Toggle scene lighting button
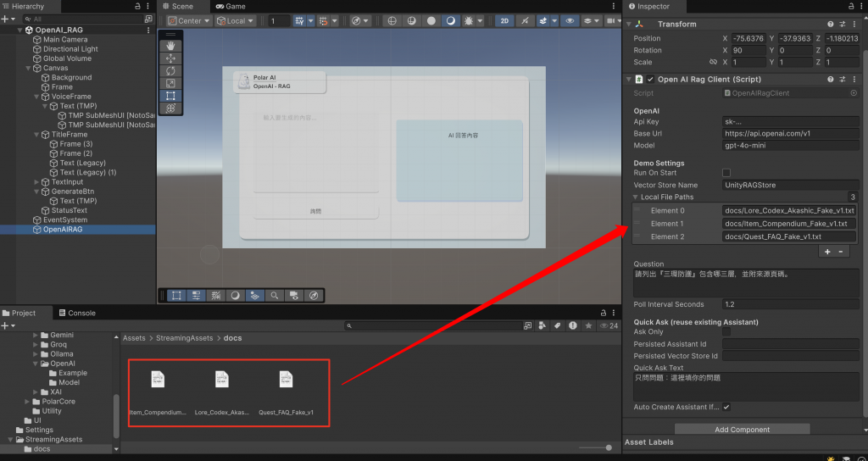The width and height of the screenshot is (868, 461). click(524, 21)
